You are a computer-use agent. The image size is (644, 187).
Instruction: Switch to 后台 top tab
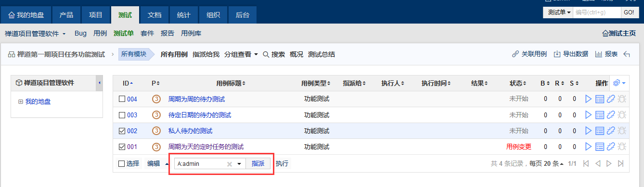(x=243, y=15)
